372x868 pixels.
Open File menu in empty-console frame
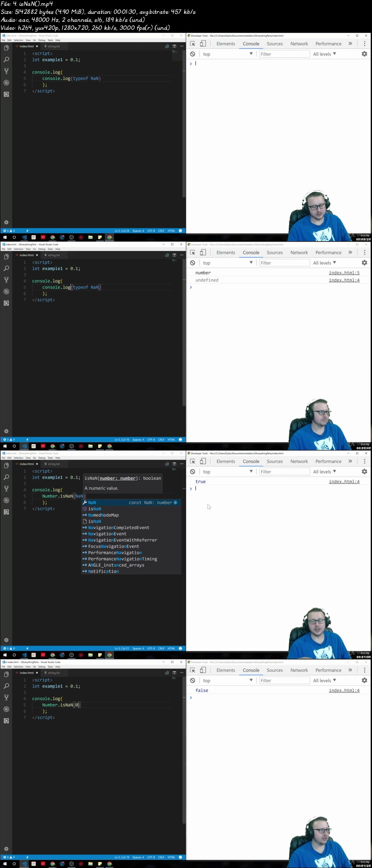(3, 40)
